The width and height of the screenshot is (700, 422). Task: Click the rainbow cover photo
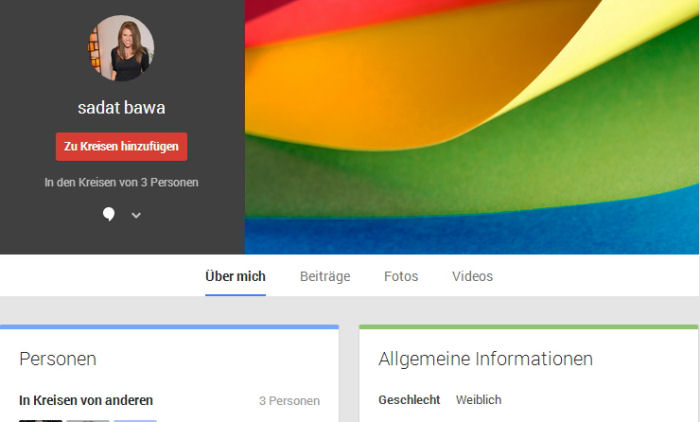click(472, 127)
